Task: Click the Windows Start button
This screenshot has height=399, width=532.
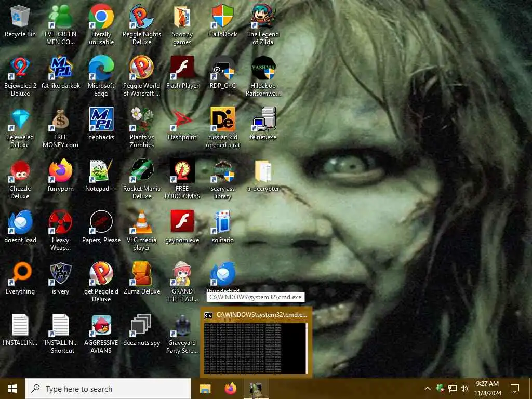Action: coord(12,389)
